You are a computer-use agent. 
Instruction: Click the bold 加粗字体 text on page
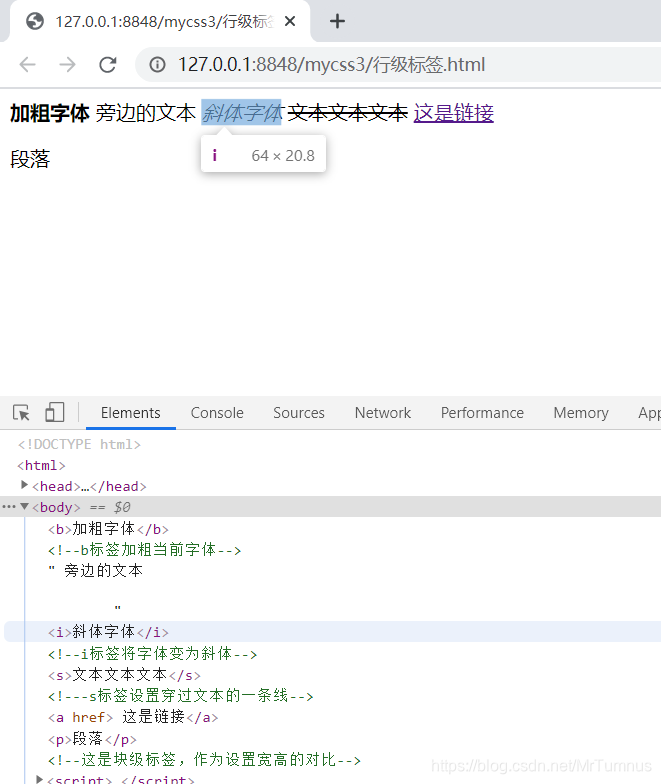pyautogui.click(x=50, y=113)
